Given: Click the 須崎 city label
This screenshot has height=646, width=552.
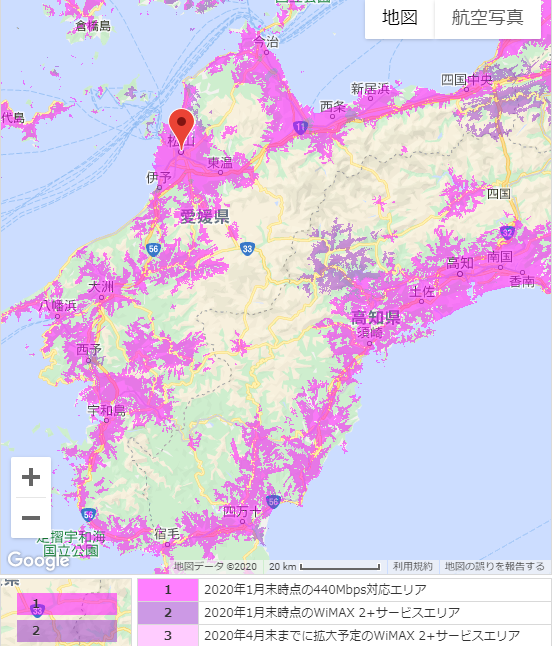Looking at the screenshot, I should 370,332.
